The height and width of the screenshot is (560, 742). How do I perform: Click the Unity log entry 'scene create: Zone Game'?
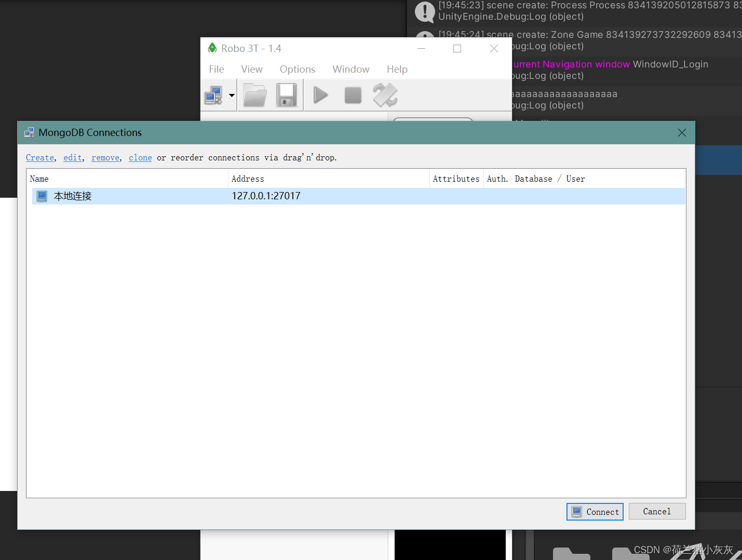(575, 40)
